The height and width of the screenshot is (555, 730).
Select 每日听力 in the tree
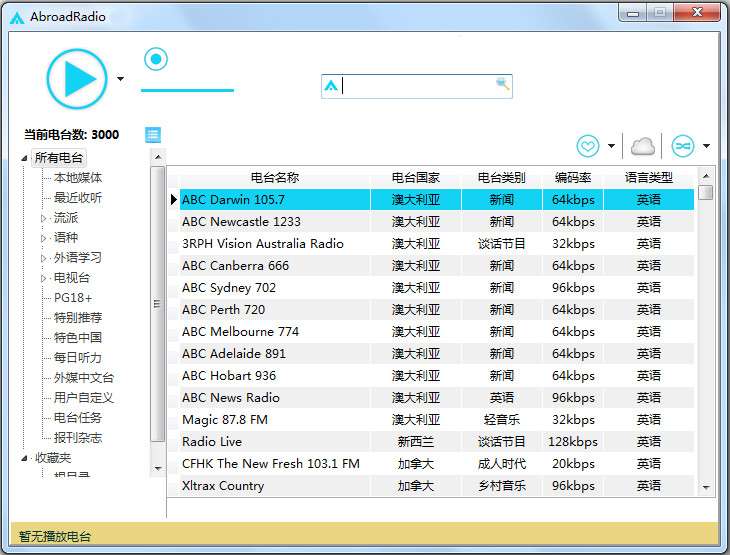tap(78, 358)
